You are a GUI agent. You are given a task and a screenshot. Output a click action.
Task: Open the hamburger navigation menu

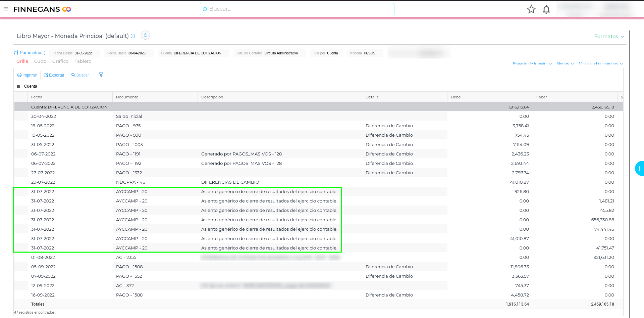click(x=6, y=9)
